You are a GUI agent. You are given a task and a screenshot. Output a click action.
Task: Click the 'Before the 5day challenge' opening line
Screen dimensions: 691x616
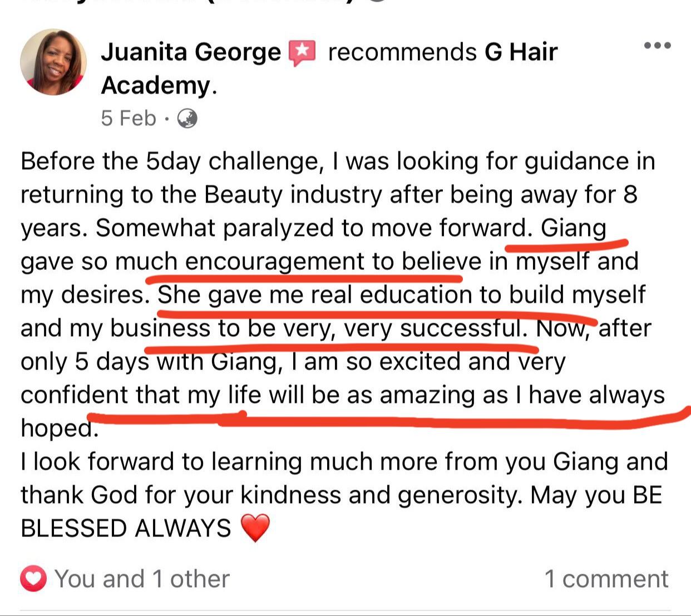point(172,161)
